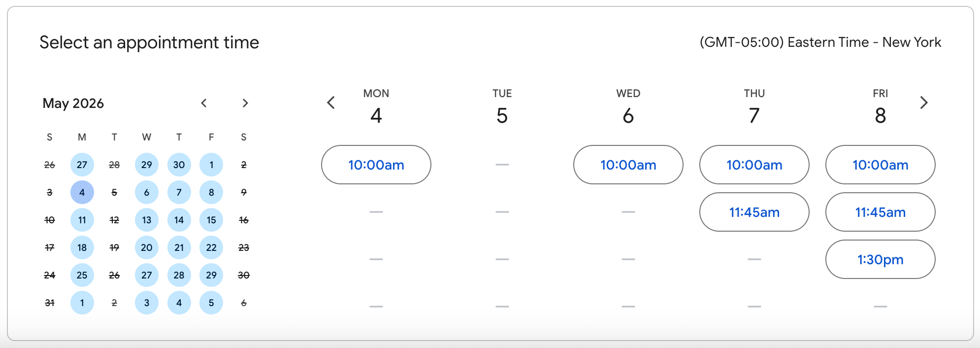Screen dimensions: 980x348
Task: Click the highlighted date 4 in the calendar
Action: point(82,193)
